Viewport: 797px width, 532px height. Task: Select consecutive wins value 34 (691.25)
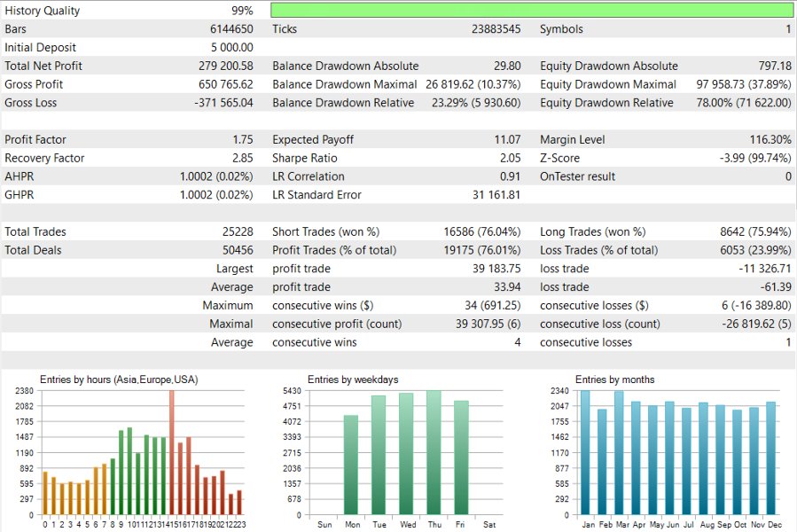pyautogui.click(x=493, y=305)
